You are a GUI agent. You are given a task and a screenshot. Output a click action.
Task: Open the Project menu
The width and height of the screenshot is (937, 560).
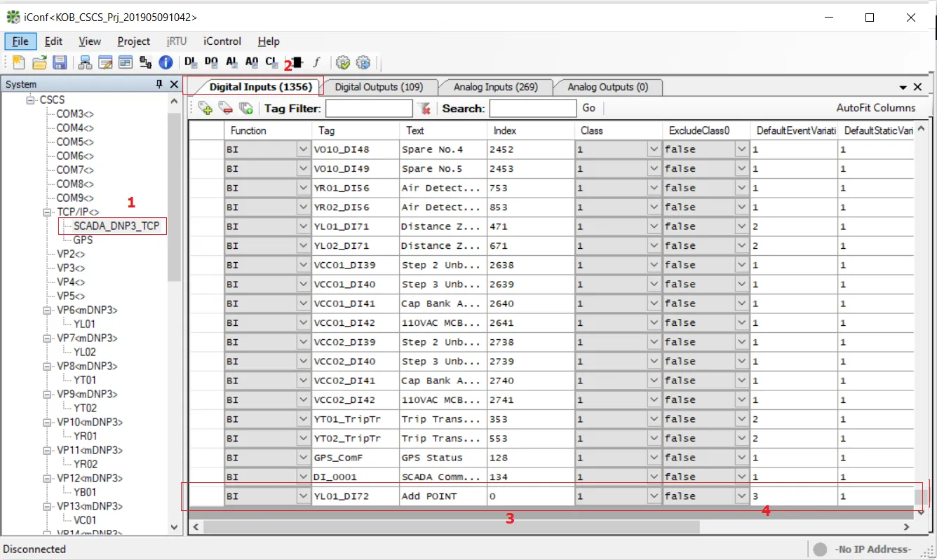click(134, 41)
